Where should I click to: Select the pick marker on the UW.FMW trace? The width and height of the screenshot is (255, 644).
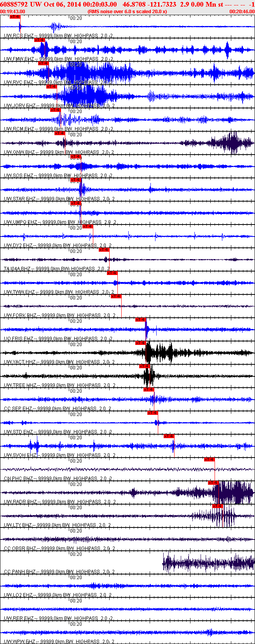point(40,40)
